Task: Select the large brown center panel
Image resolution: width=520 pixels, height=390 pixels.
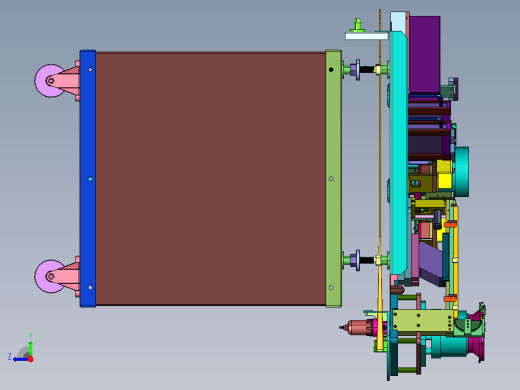Action: [210, 178]
